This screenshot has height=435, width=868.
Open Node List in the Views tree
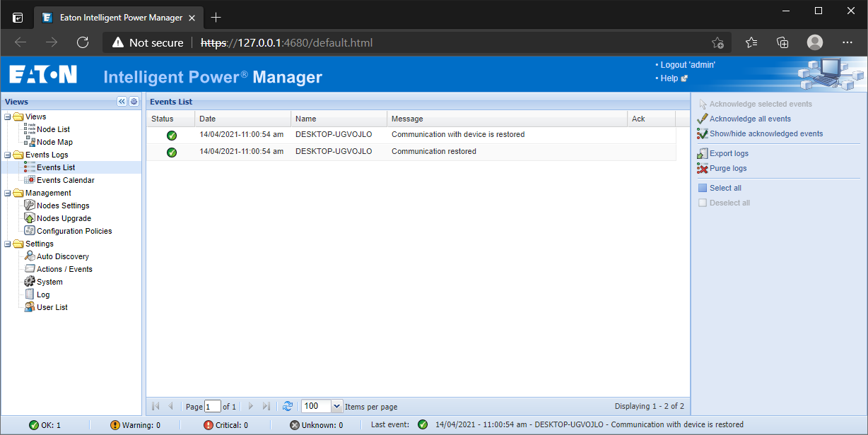click(x=53, y=129)
